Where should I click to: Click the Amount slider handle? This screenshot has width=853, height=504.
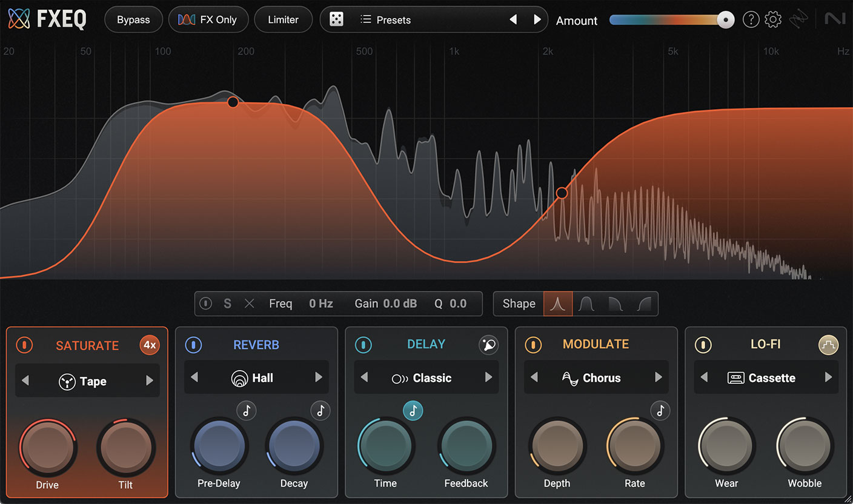click(x=725, y=20)
